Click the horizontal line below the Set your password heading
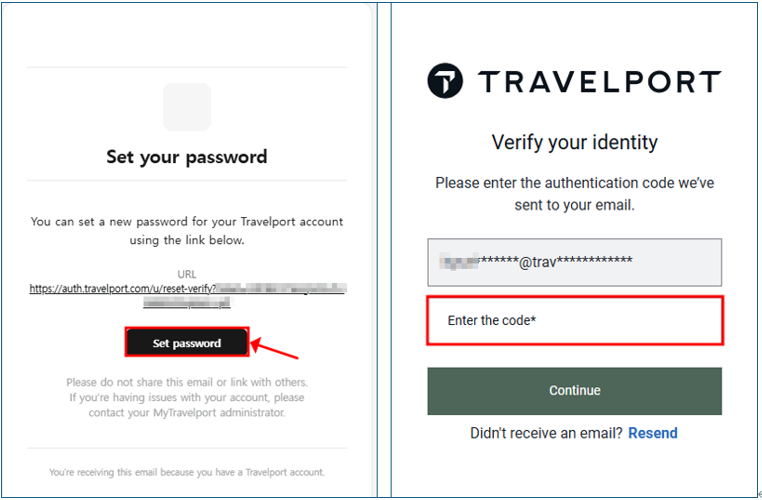 tap(187, 181)
